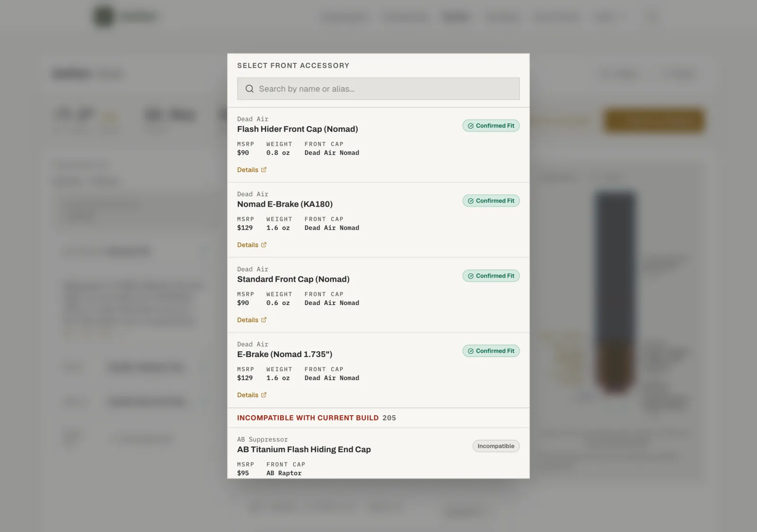757x532 pixels.
Task: Select Flash Hider Front Cap (Nomad) item
Action: pos(378,145)
